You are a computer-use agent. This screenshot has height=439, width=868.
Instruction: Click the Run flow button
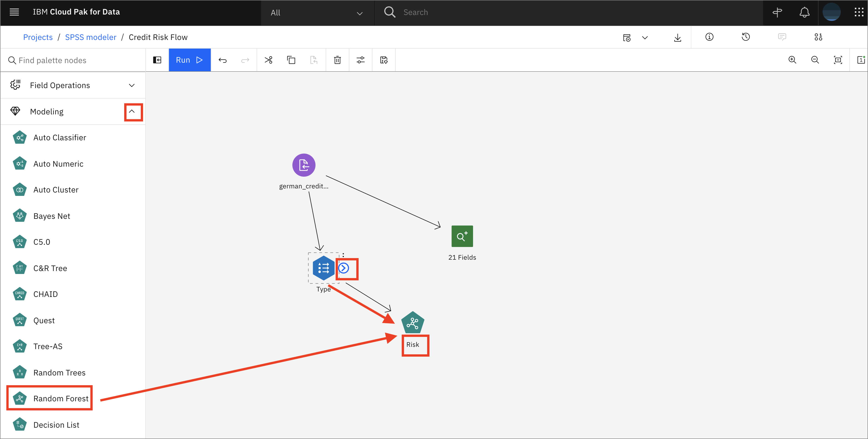click(189, 60)
